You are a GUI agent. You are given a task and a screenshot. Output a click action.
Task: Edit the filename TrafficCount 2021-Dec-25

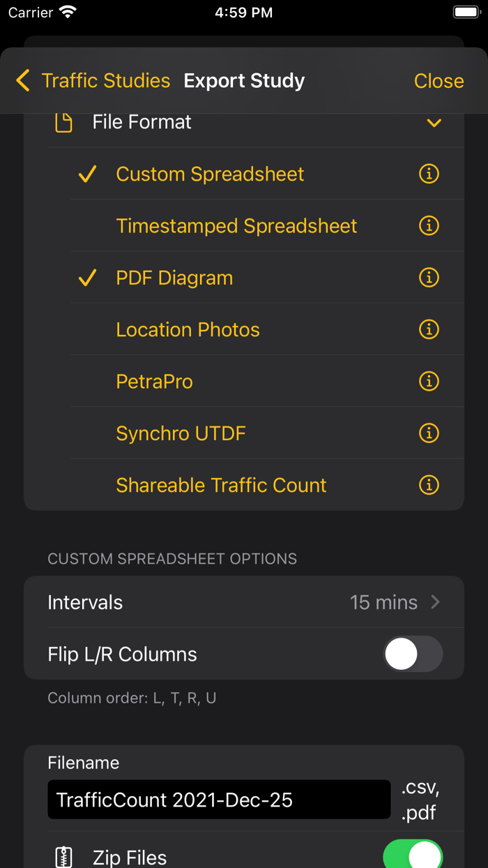pyautogui.click(x=218, y=800)
